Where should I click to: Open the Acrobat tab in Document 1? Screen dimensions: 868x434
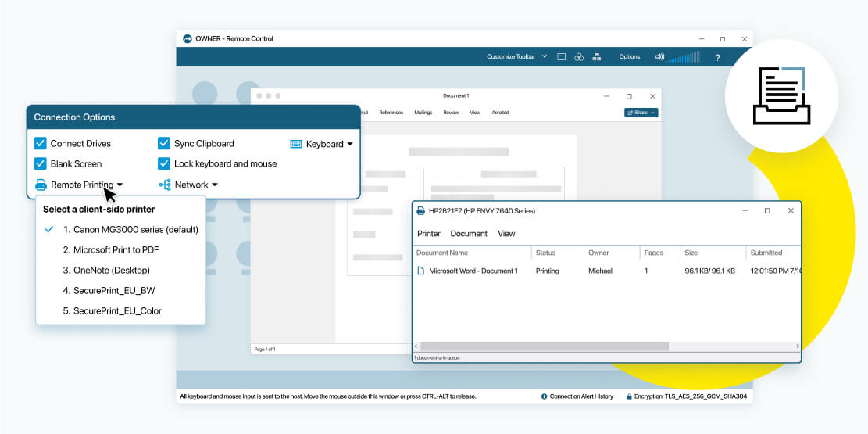pos(500,113)
